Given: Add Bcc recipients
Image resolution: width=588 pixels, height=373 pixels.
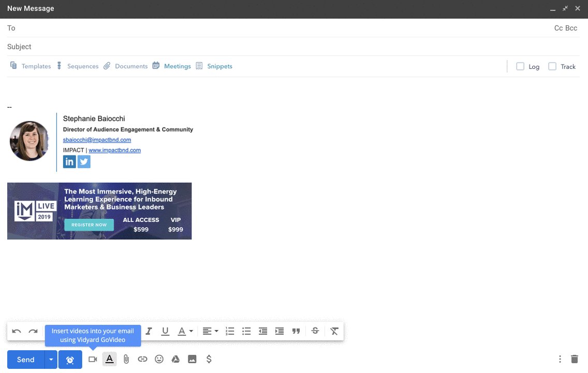Looking at the screenshot, I should coord(571,28).
